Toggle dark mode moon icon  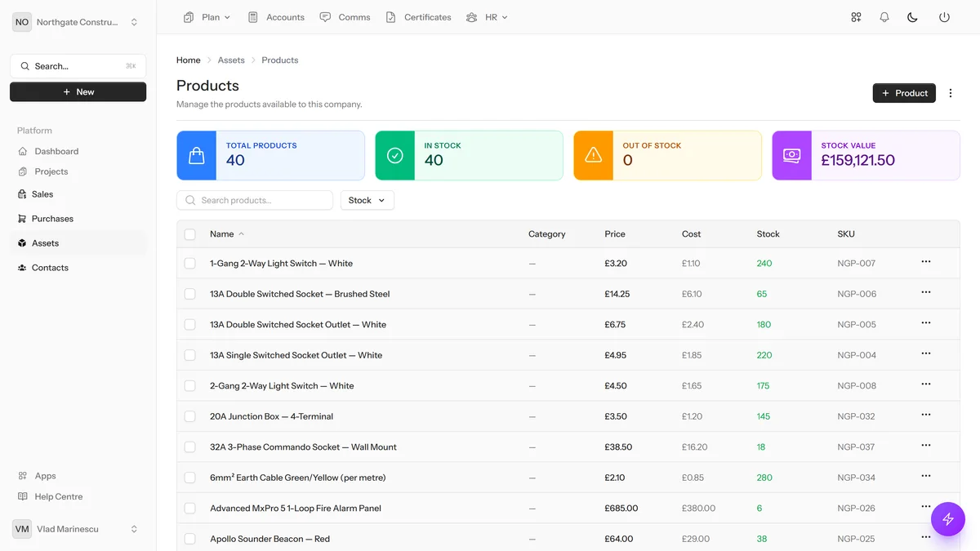tap(913, 17)
